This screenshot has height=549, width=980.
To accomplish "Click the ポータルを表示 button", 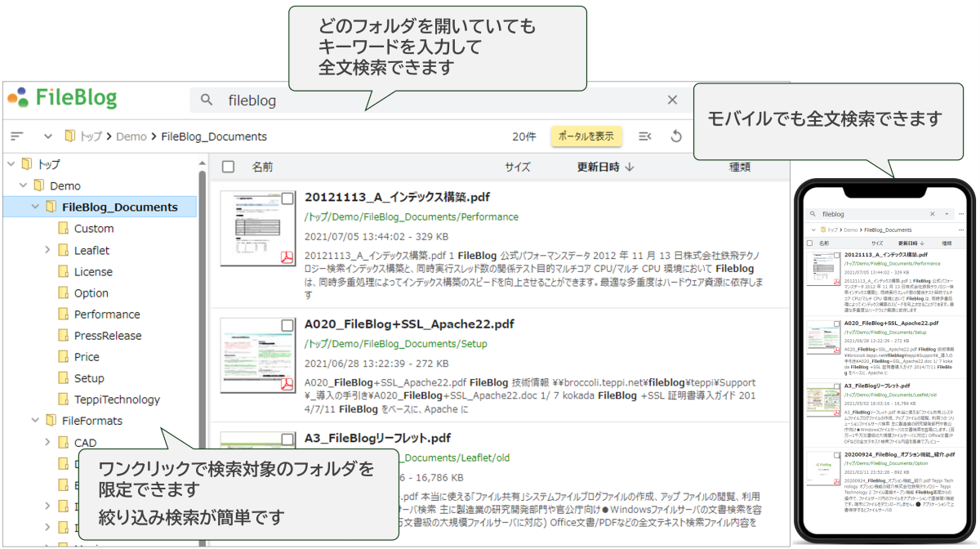I will pos(586,136).
